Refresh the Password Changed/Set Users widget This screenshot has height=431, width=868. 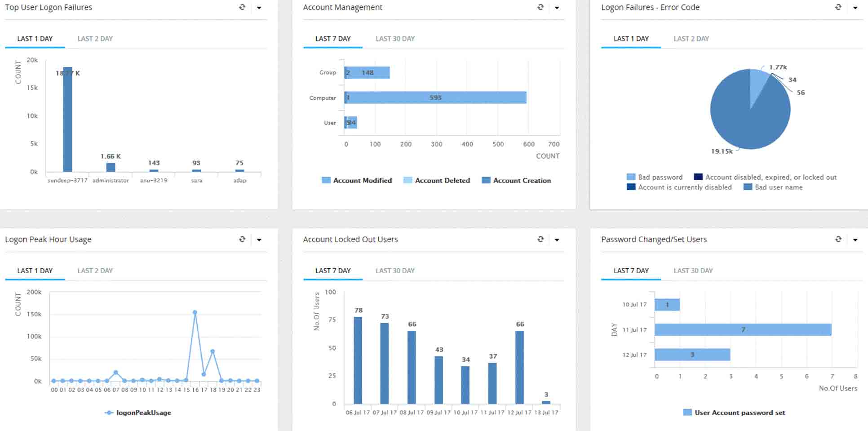pyautogui.click(x=838, y=239)
